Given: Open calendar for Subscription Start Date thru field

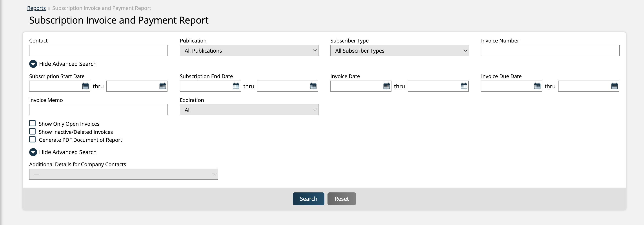Looking at the screenshot, I should pyautogui.click(x=162, y=86).
